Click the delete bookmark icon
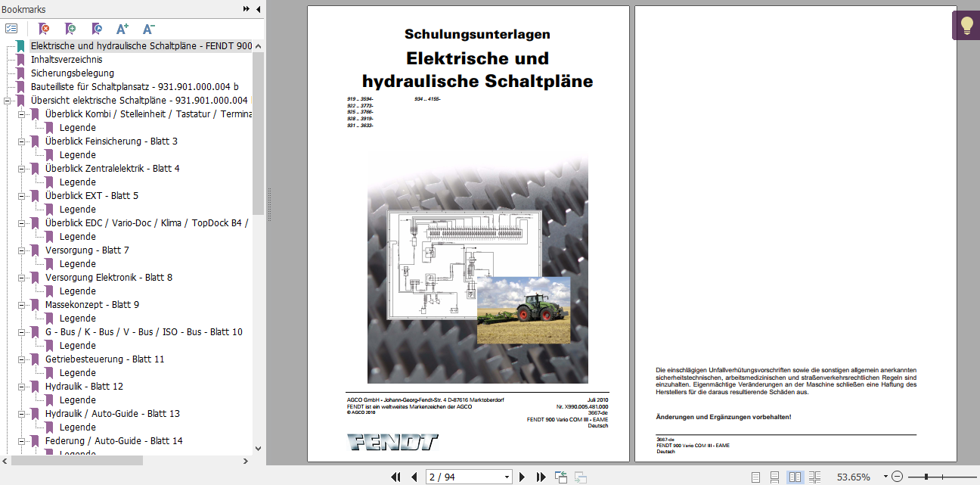Screen dimensions: 980x485 (45, 29)
